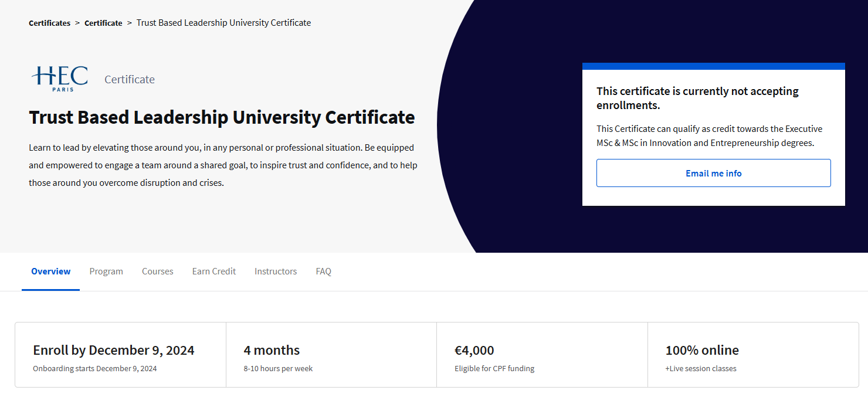Click the Executive MSc credit description text
The image size is (868, 404).
(x=709, y=135)
